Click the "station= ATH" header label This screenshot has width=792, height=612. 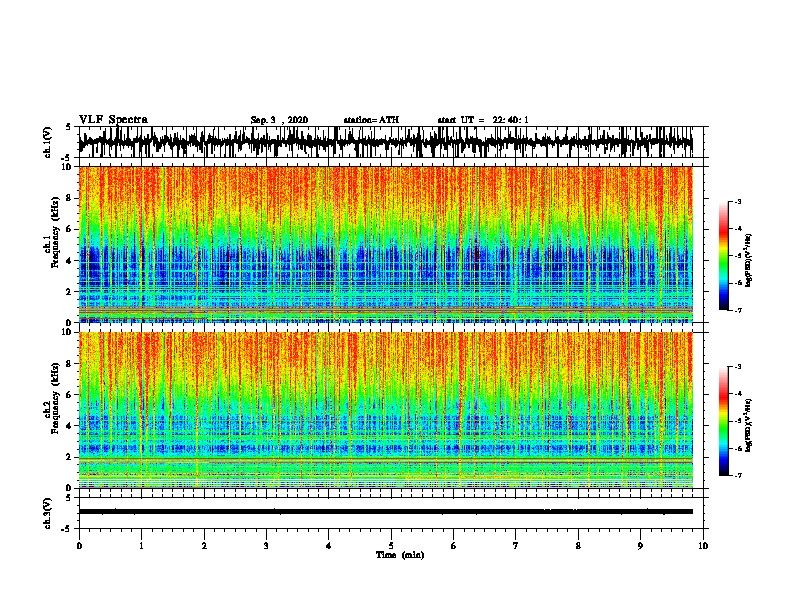click(x=371, y=120)
